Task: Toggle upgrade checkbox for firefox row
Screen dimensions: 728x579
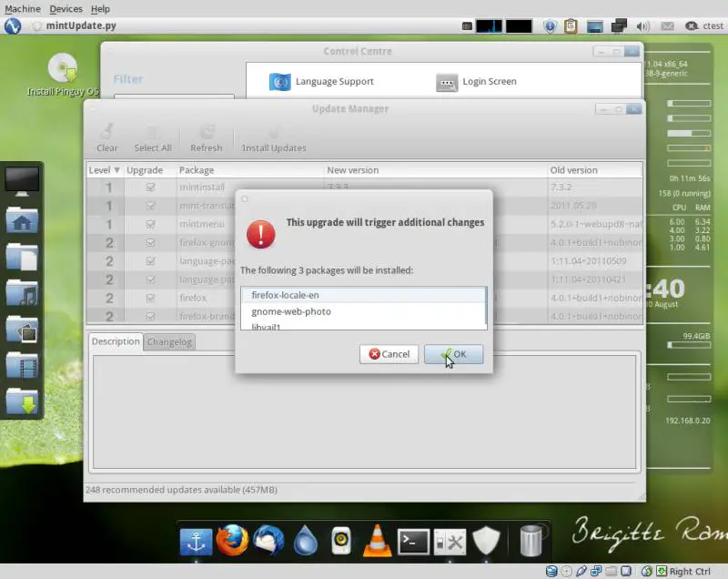Action: click(x=150, y=298)
